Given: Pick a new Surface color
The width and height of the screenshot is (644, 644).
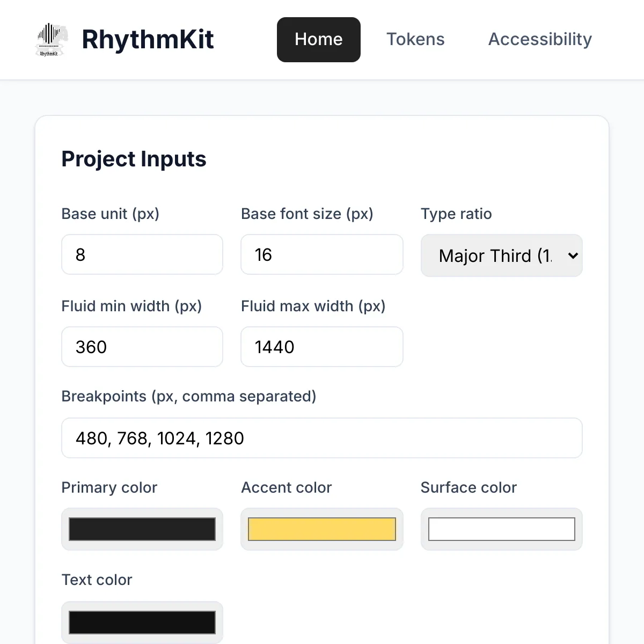Looking at the screenshot, I should click(501, 529).
